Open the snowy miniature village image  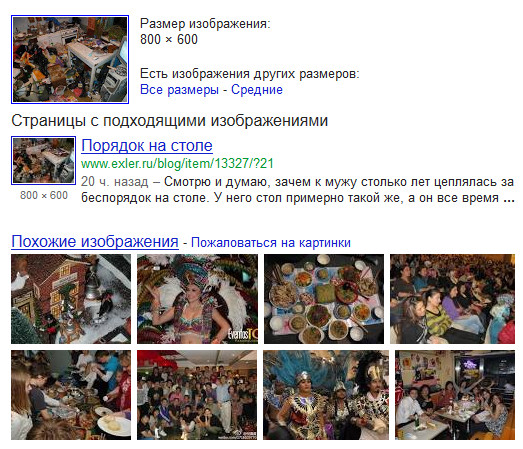click(x=71, y=299)
